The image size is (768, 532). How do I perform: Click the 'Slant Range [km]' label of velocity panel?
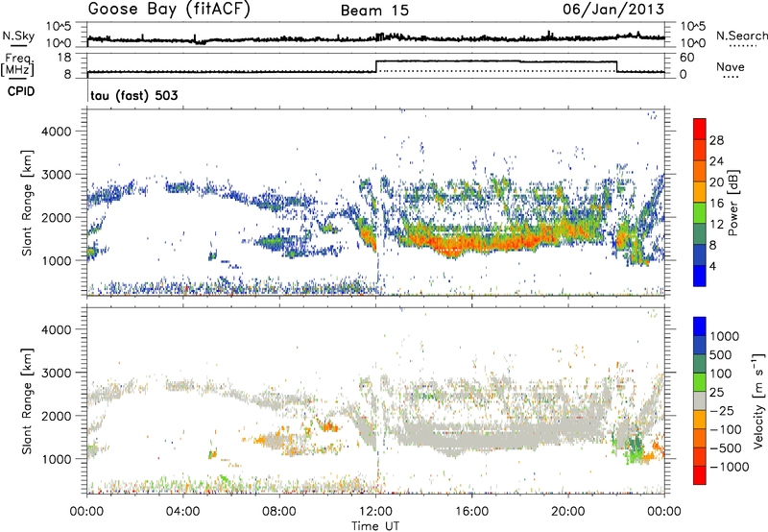27,400
